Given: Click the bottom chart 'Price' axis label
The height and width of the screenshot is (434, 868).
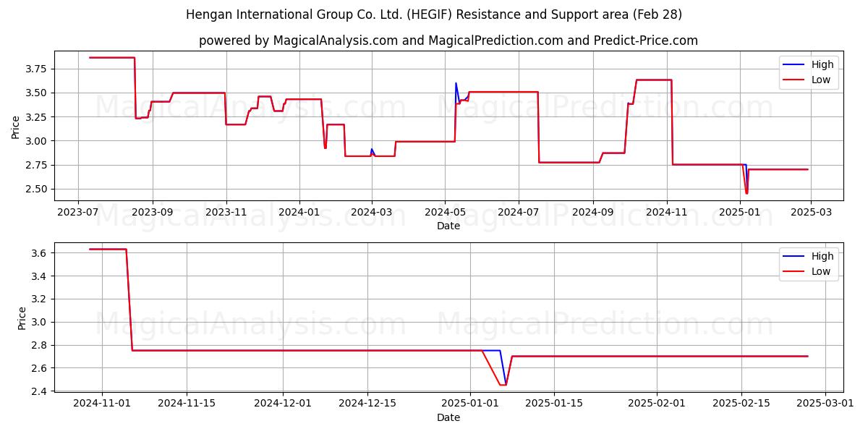Looking at the screenshot, I should point(22,318).
